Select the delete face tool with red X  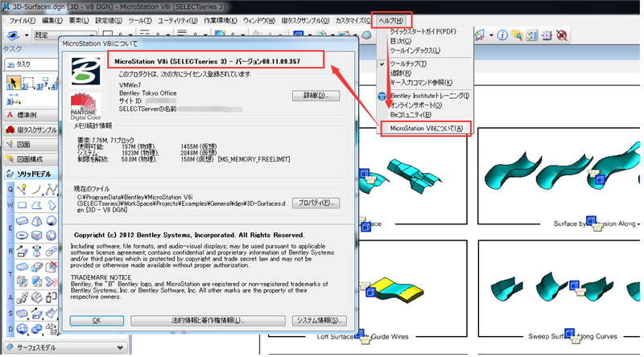pos(52,267)
